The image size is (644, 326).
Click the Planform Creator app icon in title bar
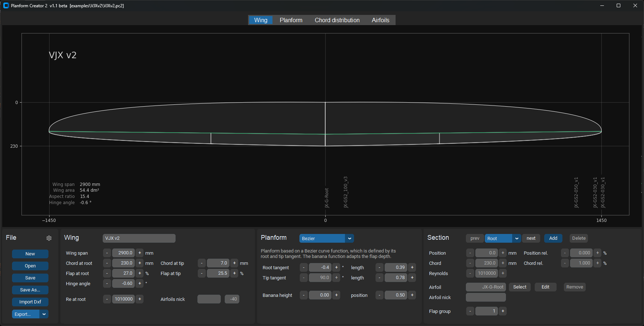pyautogui.click(x=6, y=5)
